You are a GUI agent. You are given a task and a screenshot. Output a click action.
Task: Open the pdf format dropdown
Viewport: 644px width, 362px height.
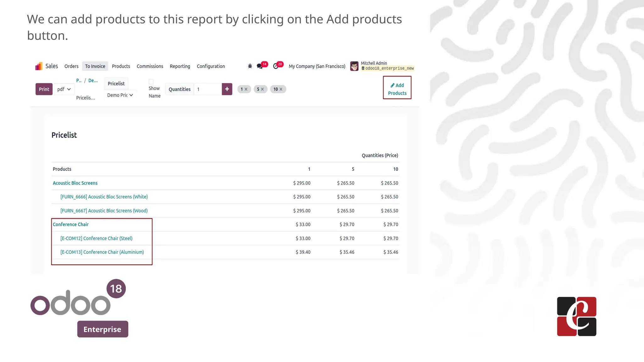pos(64,89)
